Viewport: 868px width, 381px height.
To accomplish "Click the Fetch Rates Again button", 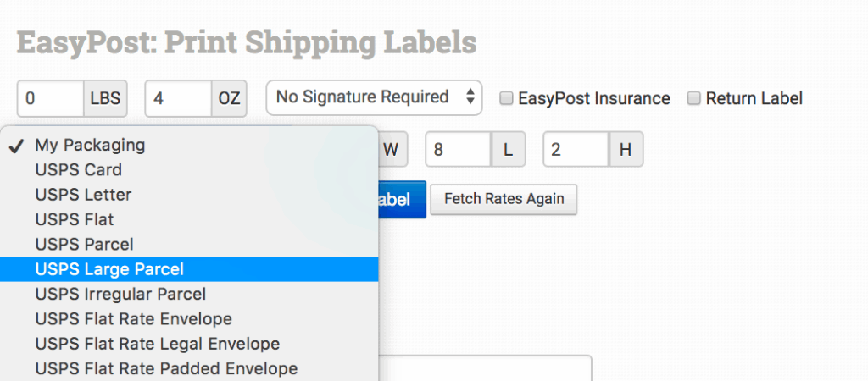I will click(x=504, y=200).
